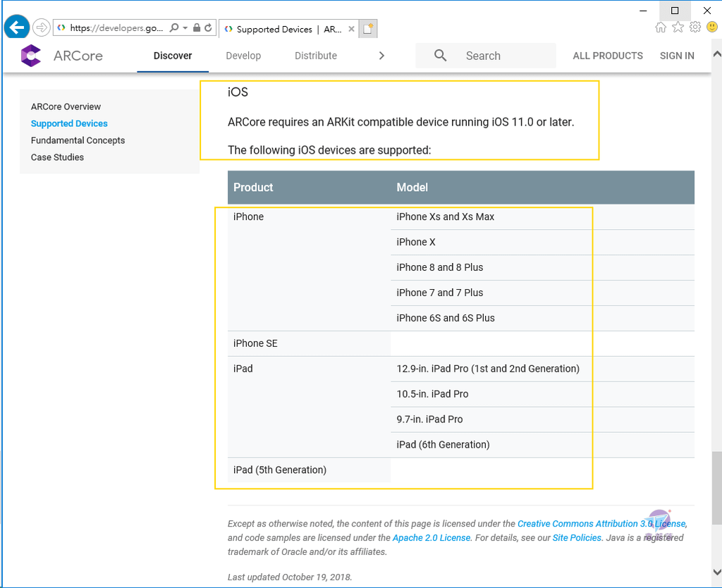Maximize the browser window
Screen dimensions: 722x588
pos(675,10)
